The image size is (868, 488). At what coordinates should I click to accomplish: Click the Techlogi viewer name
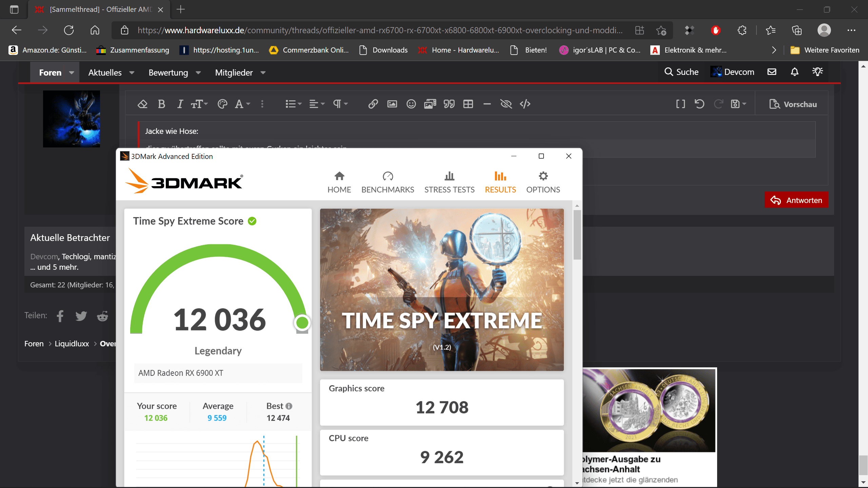76,257
